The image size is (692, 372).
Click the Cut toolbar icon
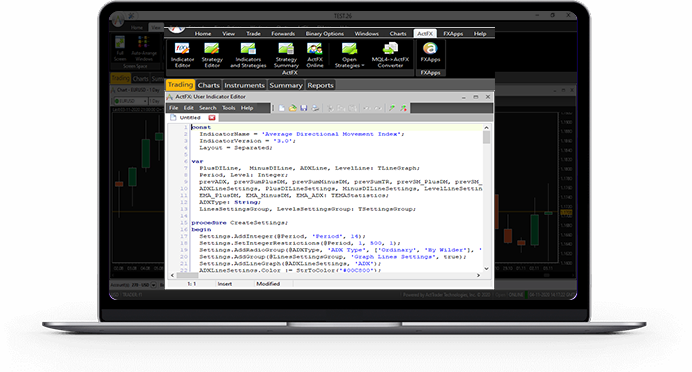(330, 108)
